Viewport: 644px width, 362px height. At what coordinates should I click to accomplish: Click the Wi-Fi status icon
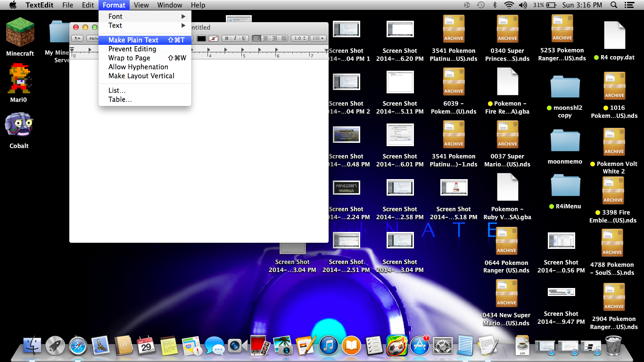click(x=509, y=5)
